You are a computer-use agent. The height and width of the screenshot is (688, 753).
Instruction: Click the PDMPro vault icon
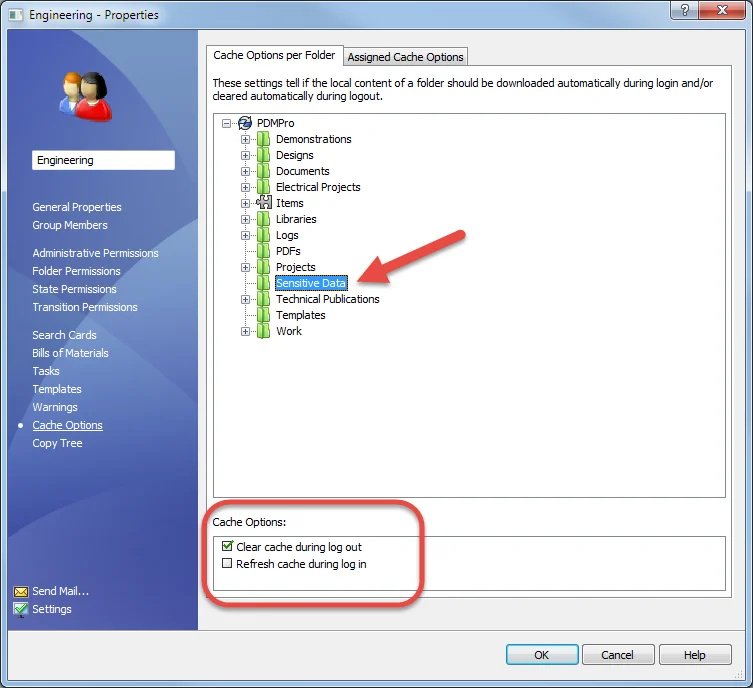[245, 123]
